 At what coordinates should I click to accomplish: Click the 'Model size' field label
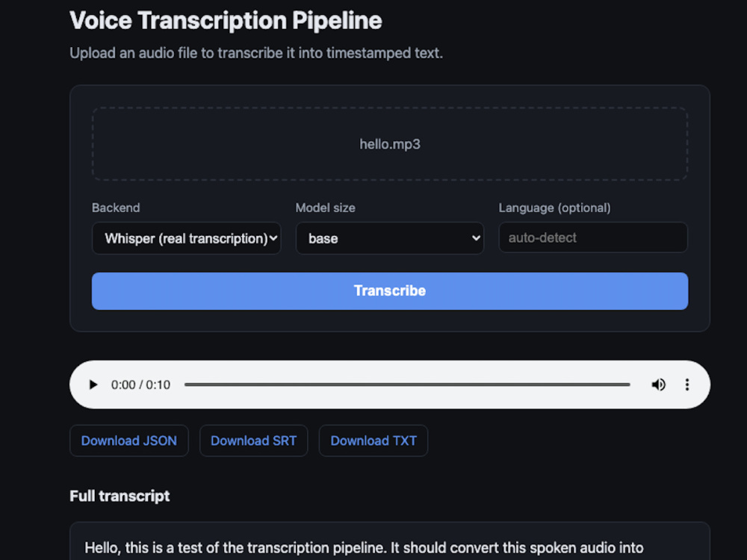(326, 208)
